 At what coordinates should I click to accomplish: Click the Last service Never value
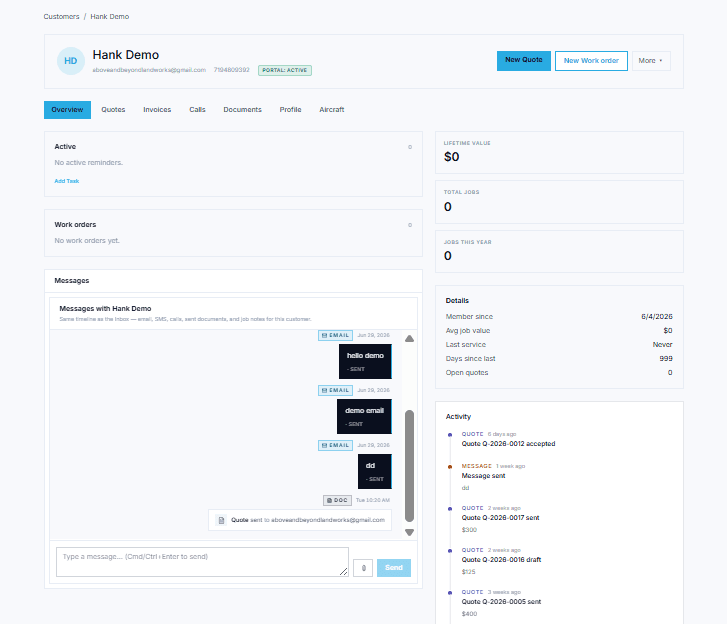662,345
